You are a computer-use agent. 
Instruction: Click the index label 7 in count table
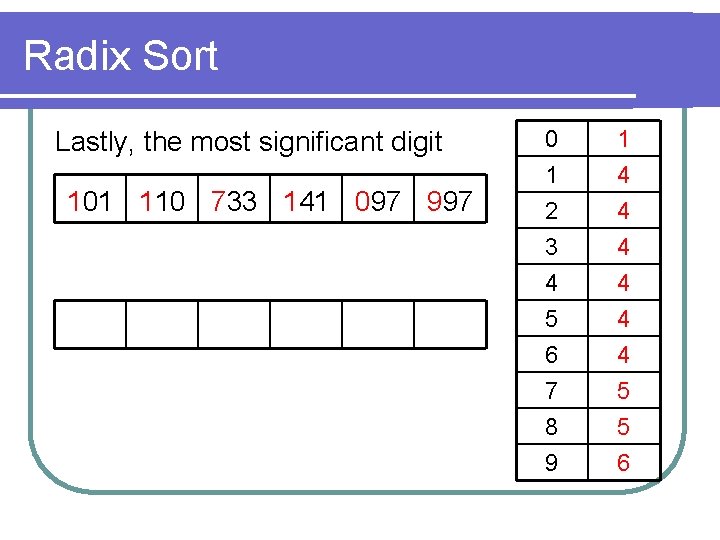[552, 390]
